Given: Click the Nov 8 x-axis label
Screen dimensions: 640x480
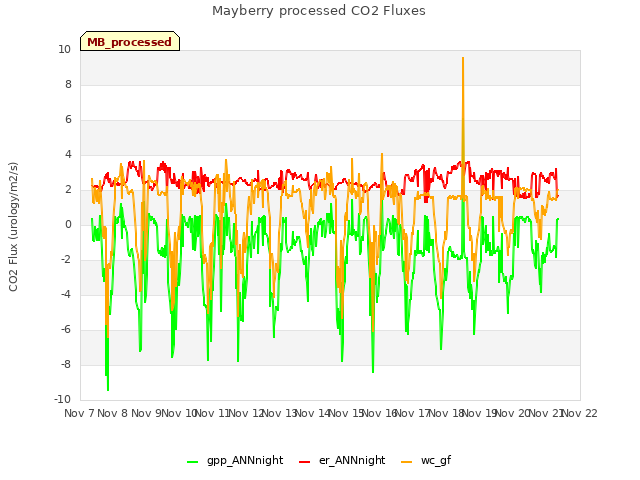Looking at the screenshot, I should (x=113, y=413).
